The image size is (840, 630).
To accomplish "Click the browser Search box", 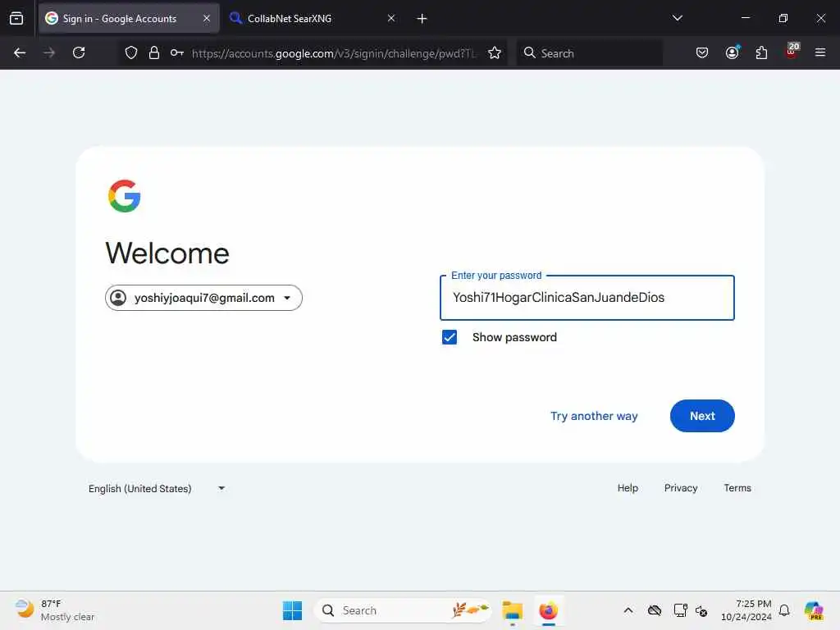I will tap(589, 52).
